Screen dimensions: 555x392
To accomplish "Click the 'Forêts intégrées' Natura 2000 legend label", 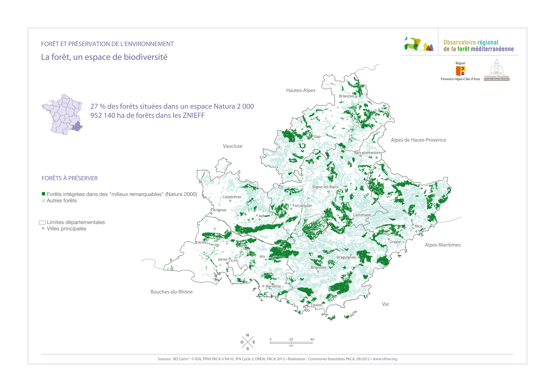I will click(122, 194).
